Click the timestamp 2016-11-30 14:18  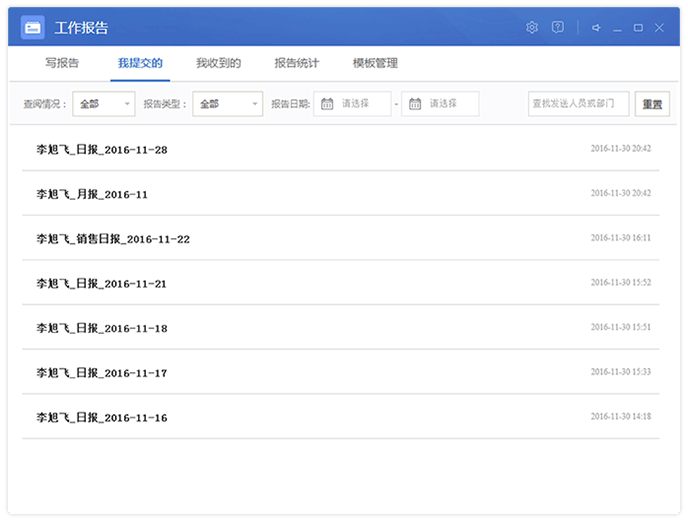pyautogui.click(x=620, y=416)
